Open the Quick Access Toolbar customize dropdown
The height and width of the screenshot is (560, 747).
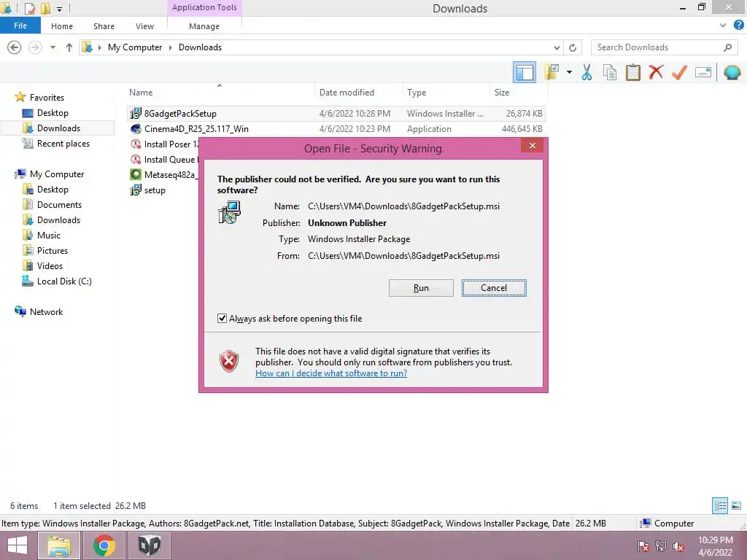tap(60, 9)
